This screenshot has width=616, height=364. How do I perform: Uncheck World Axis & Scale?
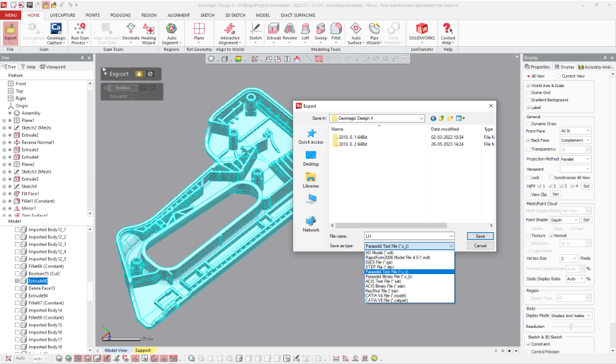(x=528, y=85)
